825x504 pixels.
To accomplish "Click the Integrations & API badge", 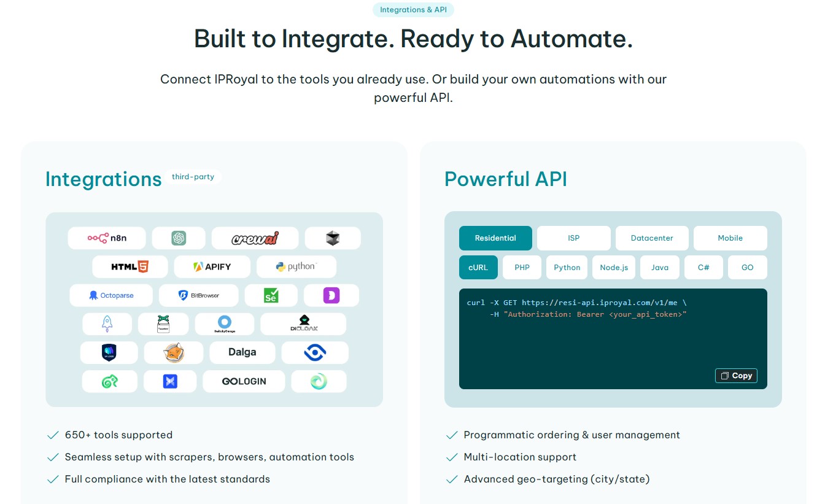I will coord(413,10).
